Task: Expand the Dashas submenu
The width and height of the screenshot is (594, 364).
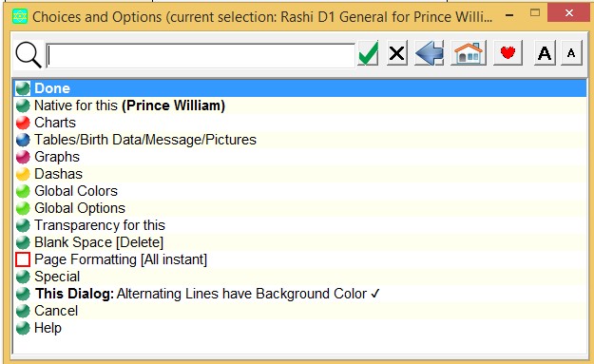Action: tap(299, 174)
